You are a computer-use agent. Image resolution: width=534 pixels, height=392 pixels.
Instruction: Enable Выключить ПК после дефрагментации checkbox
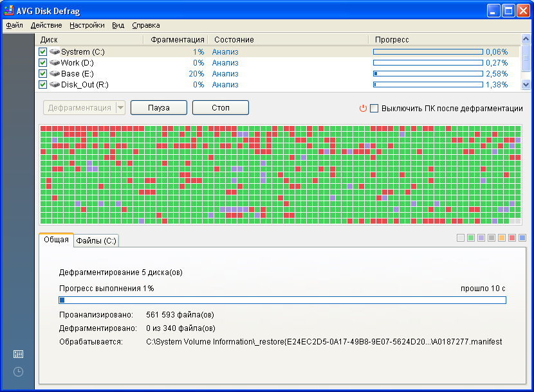point(374,108)
